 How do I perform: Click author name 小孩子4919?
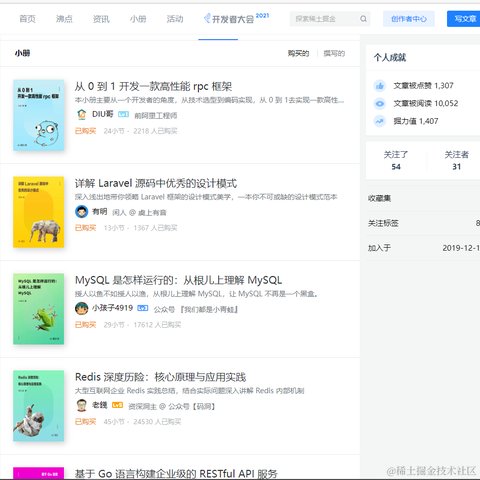tap(112, 308)
